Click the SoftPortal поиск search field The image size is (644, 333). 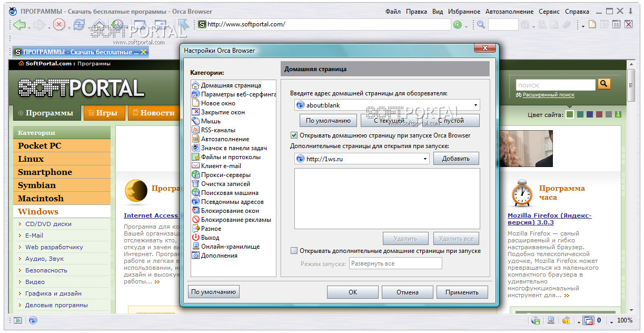tap(556, 85)
